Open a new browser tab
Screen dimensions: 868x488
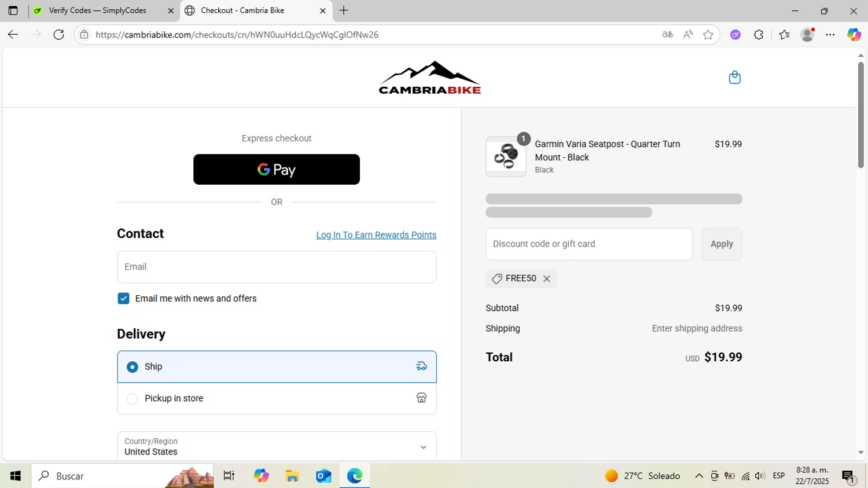point(344,10)
